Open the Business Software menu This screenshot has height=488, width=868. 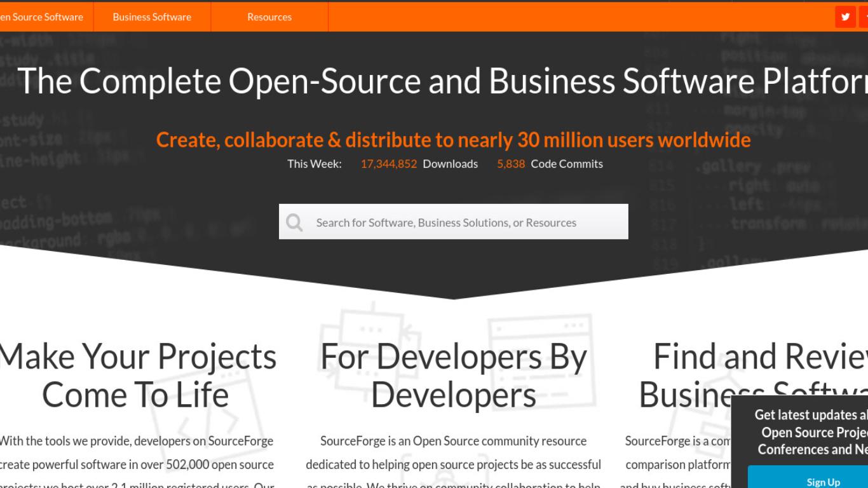[x=152, y=17]
